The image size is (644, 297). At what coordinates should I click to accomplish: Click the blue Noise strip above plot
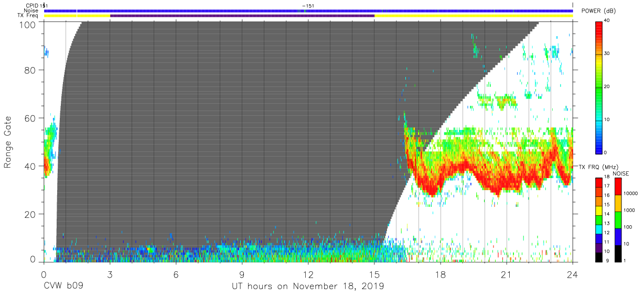tap(308, 10)
